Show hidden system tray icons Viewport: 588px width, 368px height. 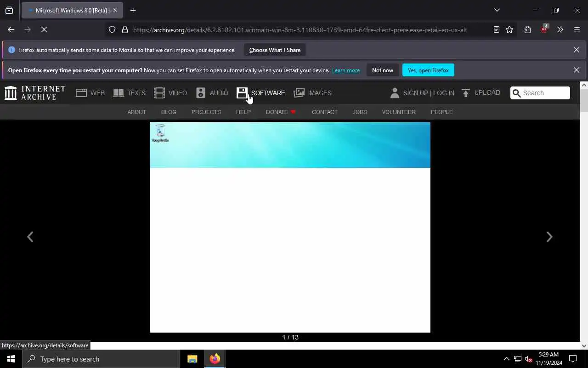point(506,359)
